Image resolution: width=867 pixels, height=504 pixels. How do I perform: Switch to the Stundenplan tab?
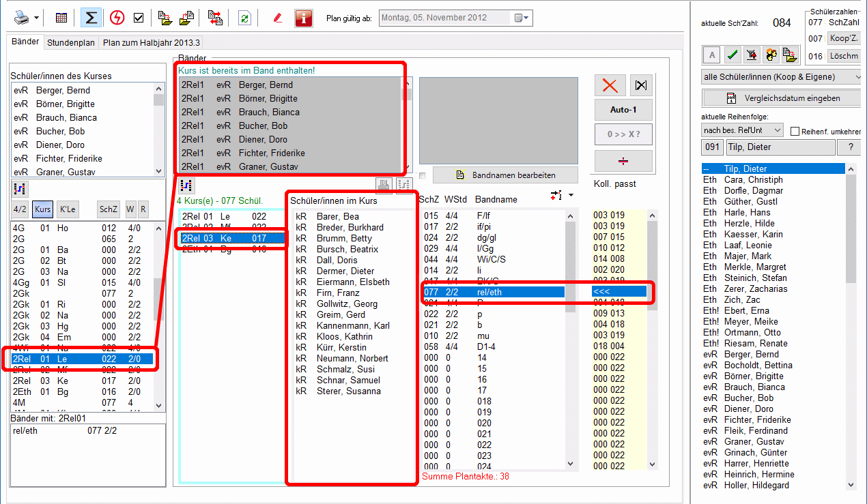click(71, 42)
